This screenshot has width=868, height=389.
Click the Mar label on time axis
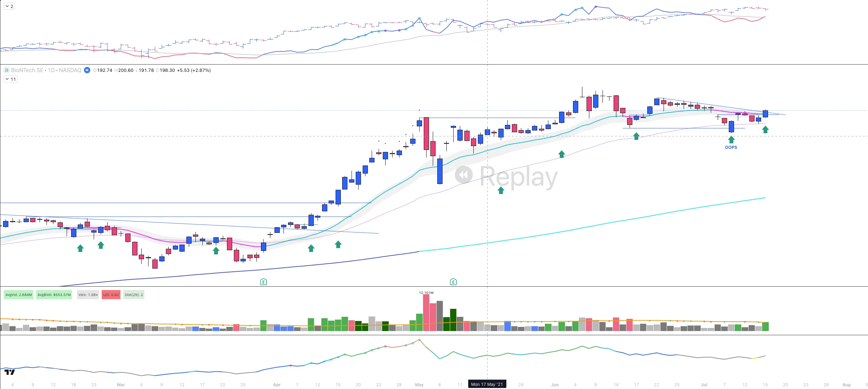point(121,384)
